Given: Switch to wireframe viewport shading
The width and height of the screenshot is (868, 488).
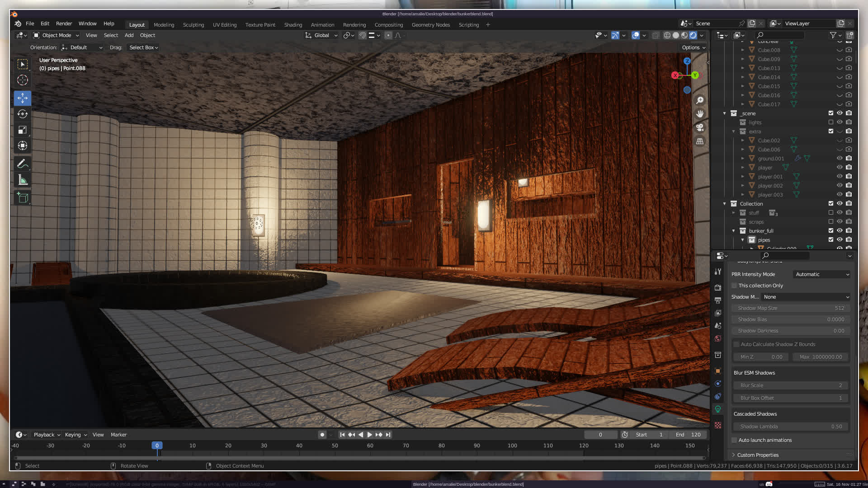Looking at the screenshot, I should coord(667,35).
